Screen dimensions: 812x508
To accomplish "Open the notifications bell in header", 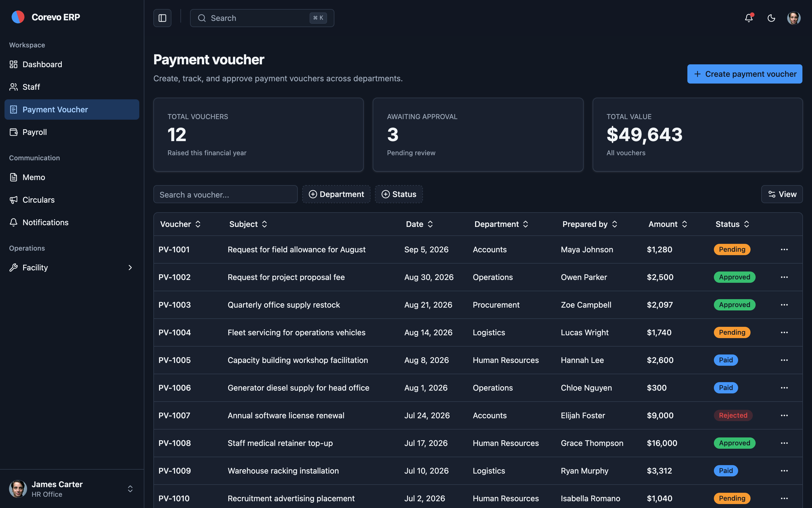I will pyautogui.click(x=749, y=18).
